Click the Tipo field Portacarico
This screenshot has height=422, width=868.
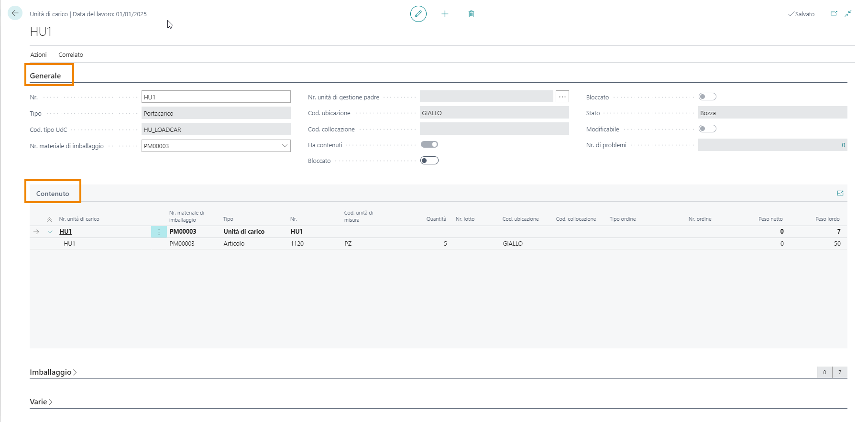pyautogui.click(x=216, y=113)
